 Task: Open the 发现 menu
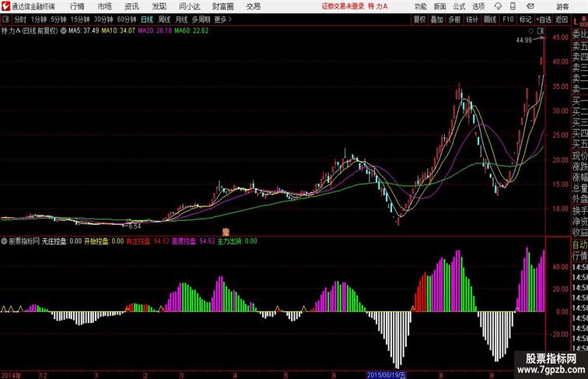point(159,6)
